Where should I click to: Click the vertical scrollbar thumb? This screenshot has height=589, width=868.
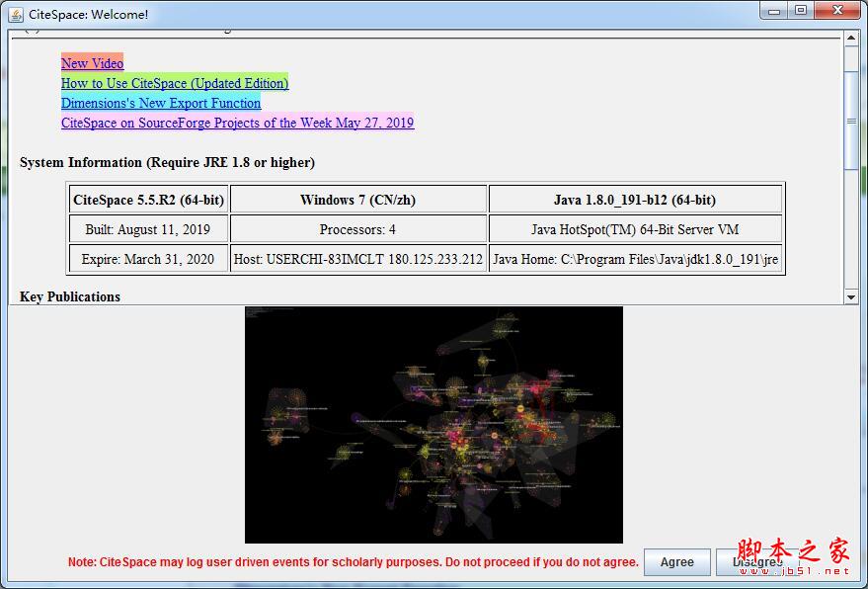click(851, 121)
